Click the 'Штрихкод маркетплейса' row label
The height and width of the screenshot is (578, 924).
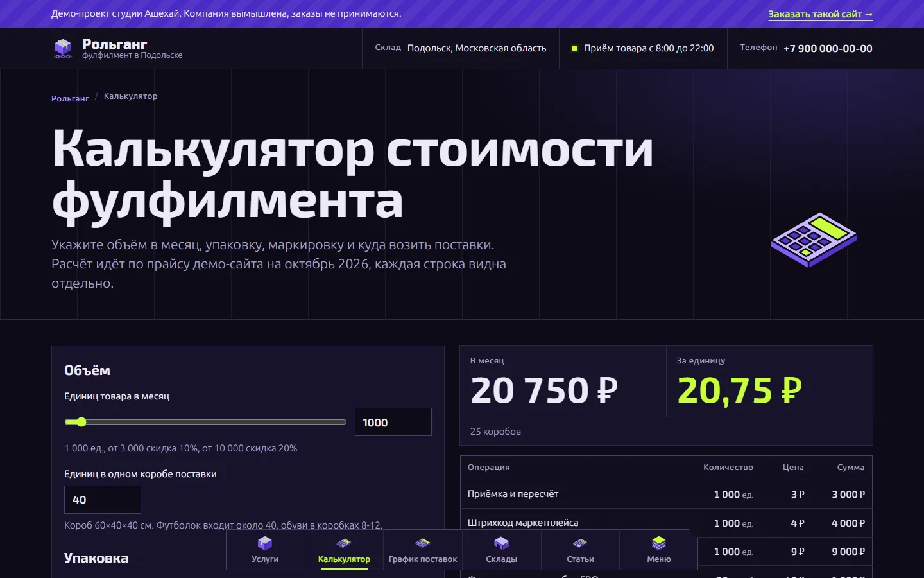(523, 523)
